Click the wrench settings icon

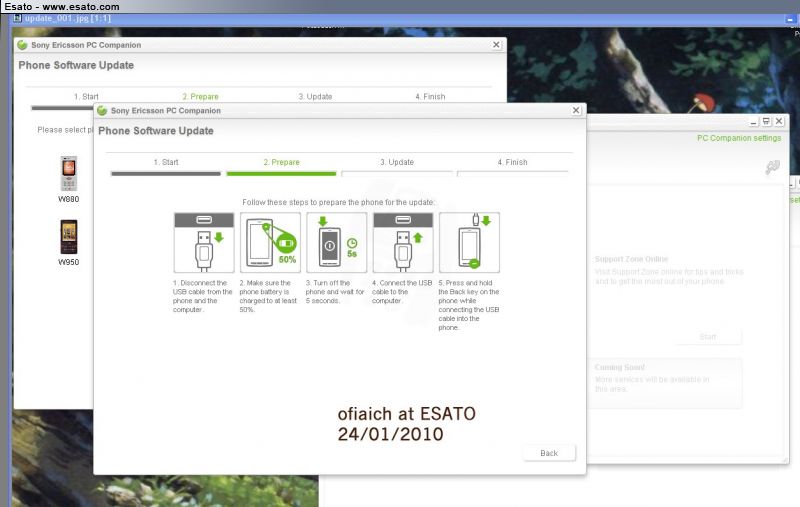[771, 168]
